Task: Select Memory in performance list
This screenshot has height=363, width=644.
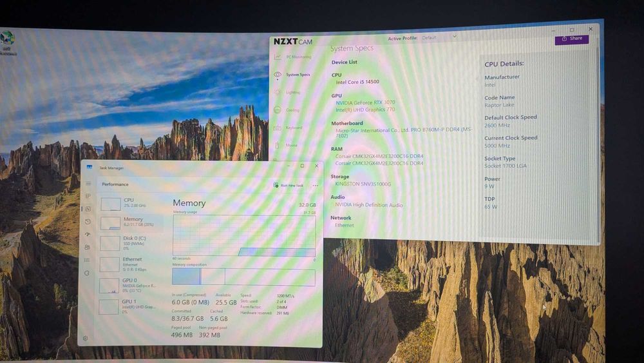Action: pyautogui.click(x=131, y=222)
